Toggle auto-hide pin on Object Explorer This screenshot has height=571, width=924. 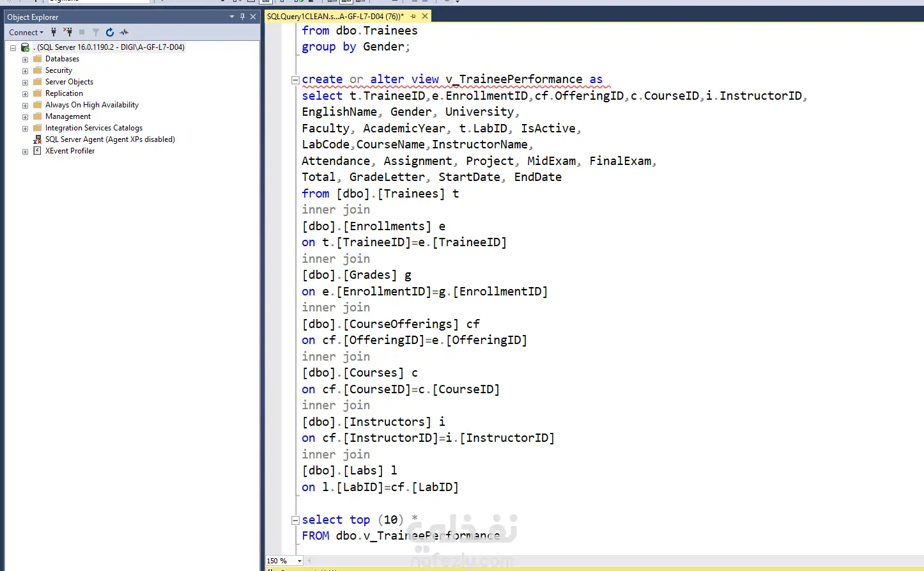[x=242, y=17]
